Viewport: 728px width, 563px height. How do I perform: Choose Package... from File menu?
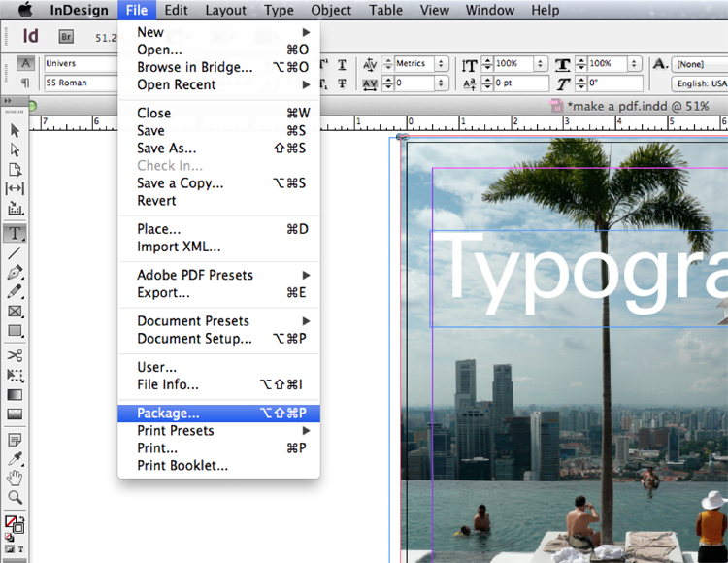(218, 413)
